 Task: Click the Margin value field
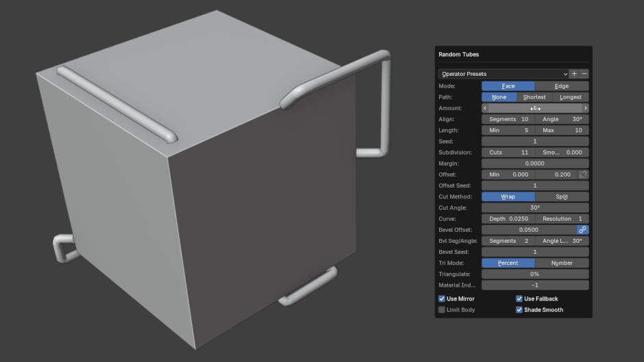(x=535, y=164)
